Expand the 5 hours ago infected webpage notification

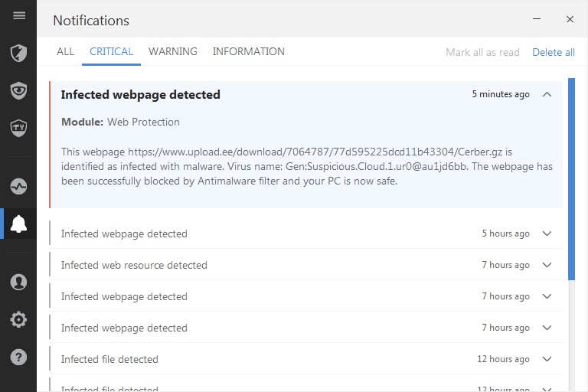point(547,234)
